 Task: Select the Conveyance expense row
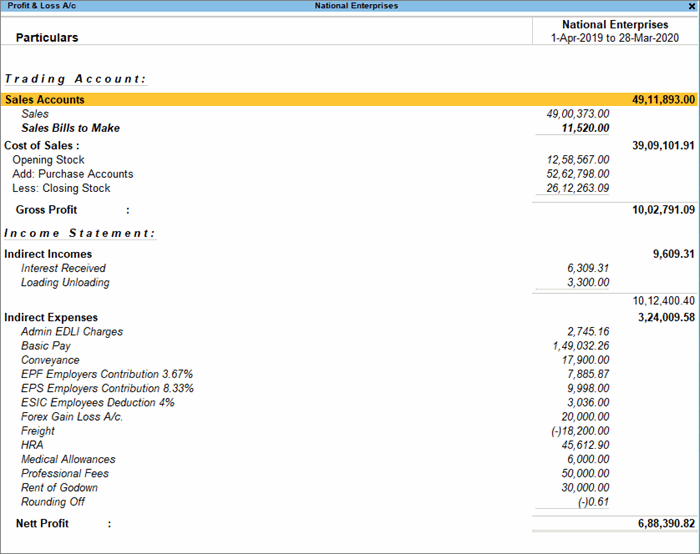click(50, 360)
